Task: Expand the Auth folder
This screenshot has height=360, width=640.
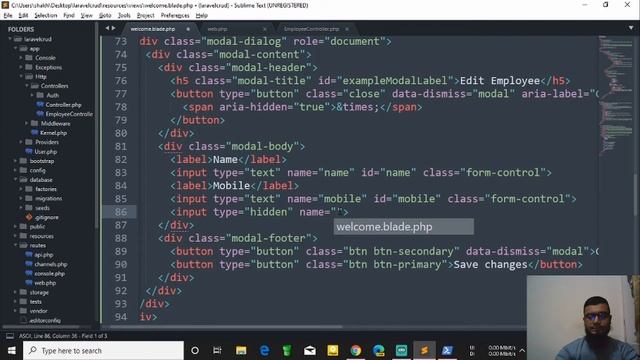Action: (32, 96)
